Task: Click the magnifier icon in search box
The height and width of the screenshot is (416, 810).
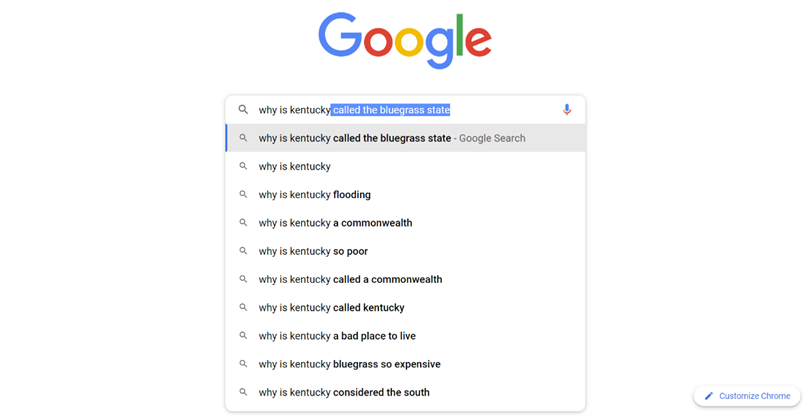Action: pos(243,110)
